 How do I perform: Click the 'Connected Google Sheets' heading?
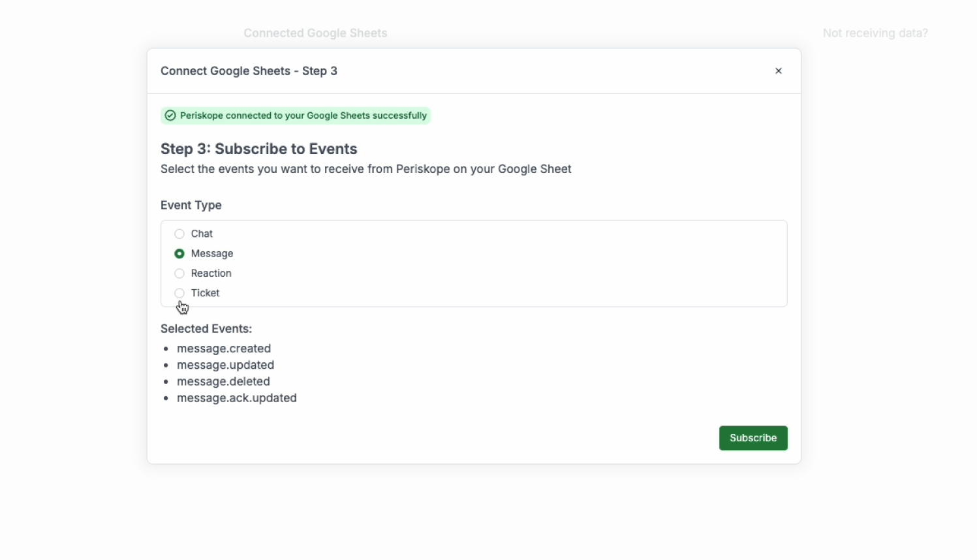[x=315, y=33]
